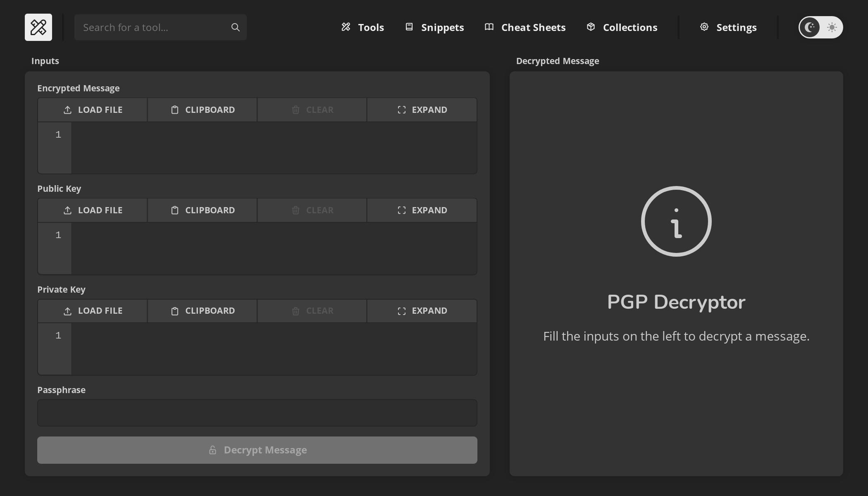
Task: Load a file for Private Key
Action: [x=93, y=311]
